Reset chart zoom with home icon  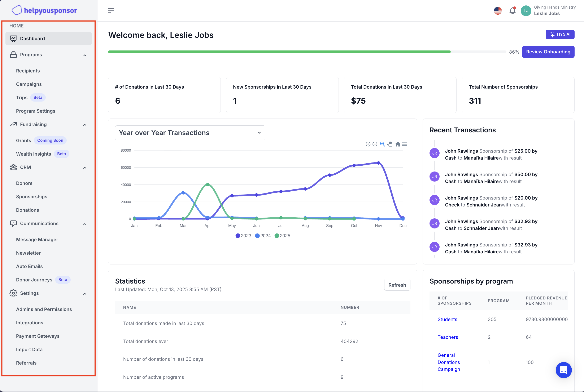[397, 144]
